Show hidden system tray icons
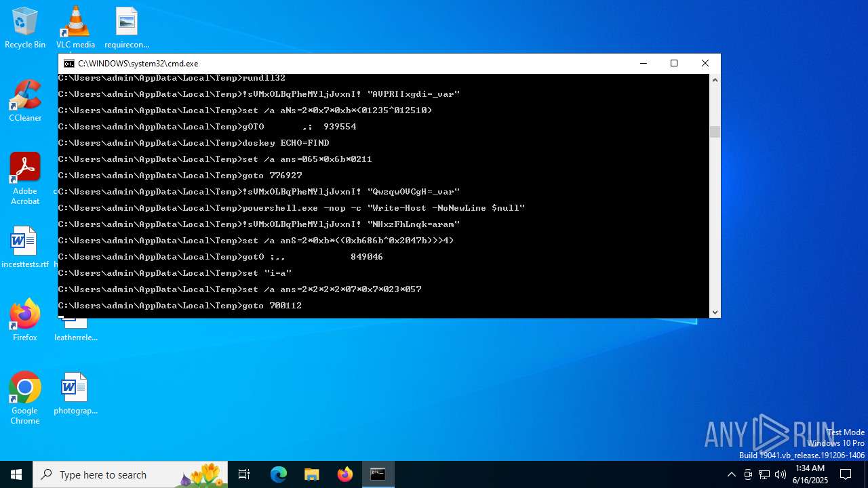This screenshot has width=868, height=488. [731, 474]
